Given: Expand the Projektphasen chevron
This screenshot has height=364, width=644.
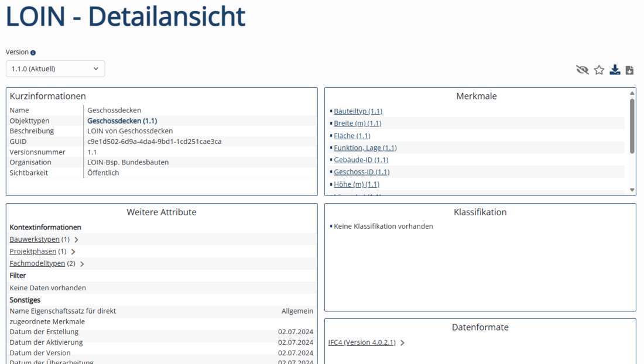Looking at the screenshot, I should pyautogui.click(x=73, y=252).
